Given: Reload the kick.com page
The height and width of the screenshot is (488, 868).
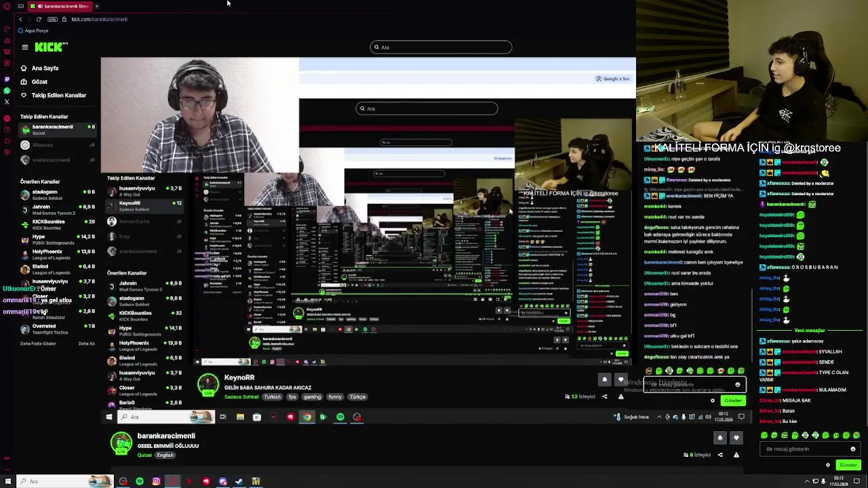Looking at the screenshot, I should [x=39, y=19].
